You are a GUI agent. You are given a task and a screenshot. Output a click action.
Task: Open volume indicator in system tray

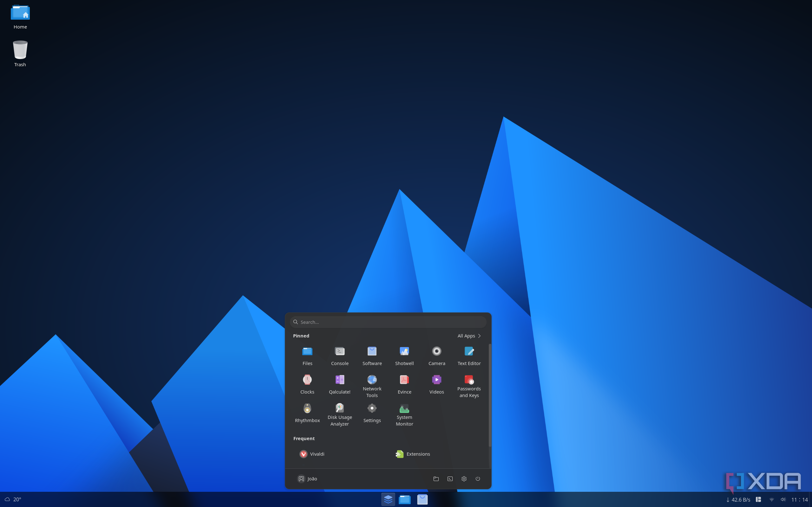pos(783,499)
